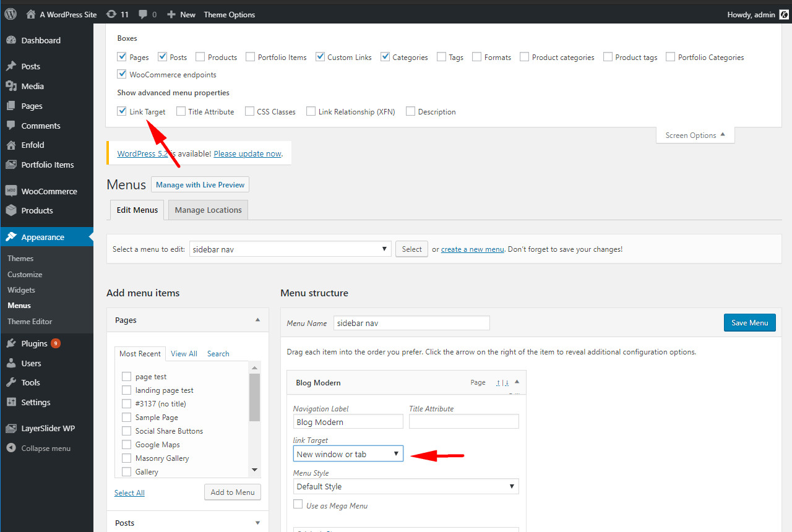Image resolution: width=792 pixels, height=532 pixels.
Task: Click into the Menu Name field
Action: 411,323
